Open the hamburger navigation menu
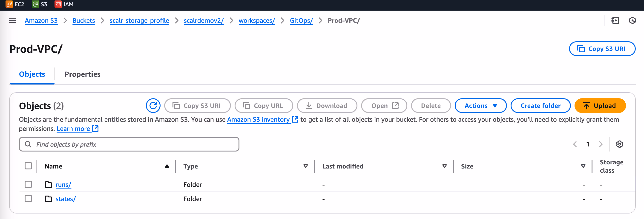Screen dimensions: 644x219 point(12,20)
